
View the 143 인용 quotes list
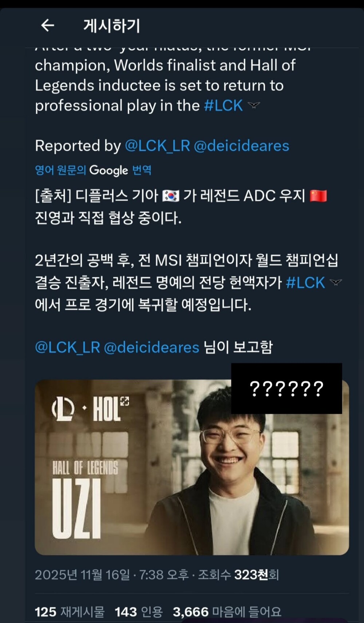coord(138,612)
